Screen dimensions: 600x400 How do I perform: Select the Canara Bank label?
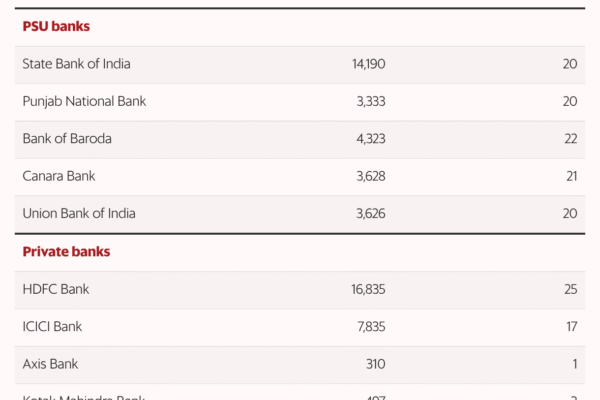(59, 176)
